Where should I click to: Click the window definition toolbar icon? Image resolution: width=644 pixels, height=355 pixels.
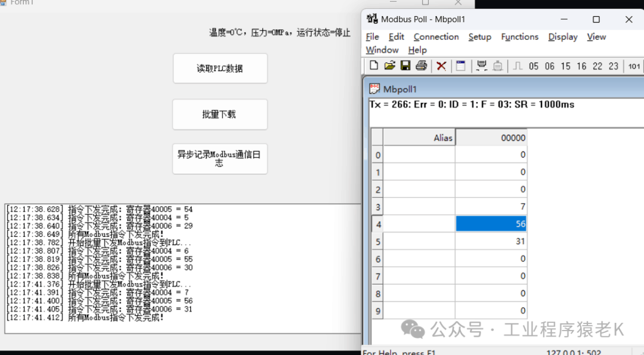(x=461, y=66)
